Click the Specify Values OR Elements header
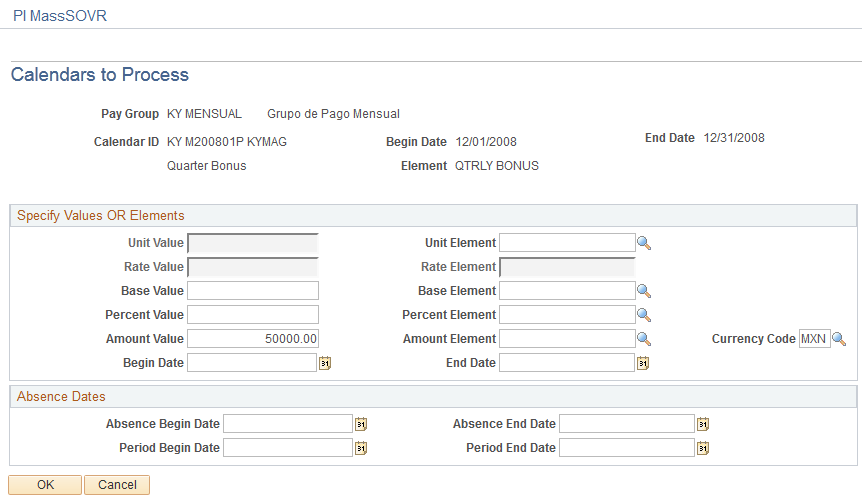The image size is (862, 499). [101, 215]
